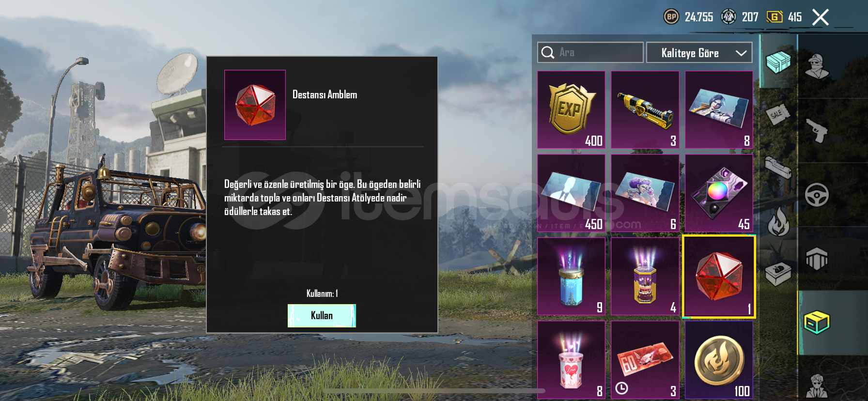Viewport: 868px width, 401px height.
Task: Close the inventory with the X
Action: 821,17
